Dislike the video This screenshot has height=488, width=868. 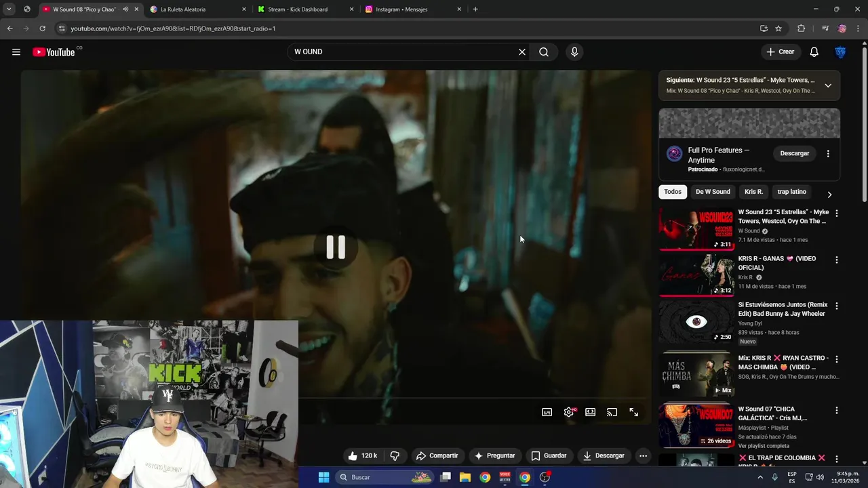pos(395,456)
